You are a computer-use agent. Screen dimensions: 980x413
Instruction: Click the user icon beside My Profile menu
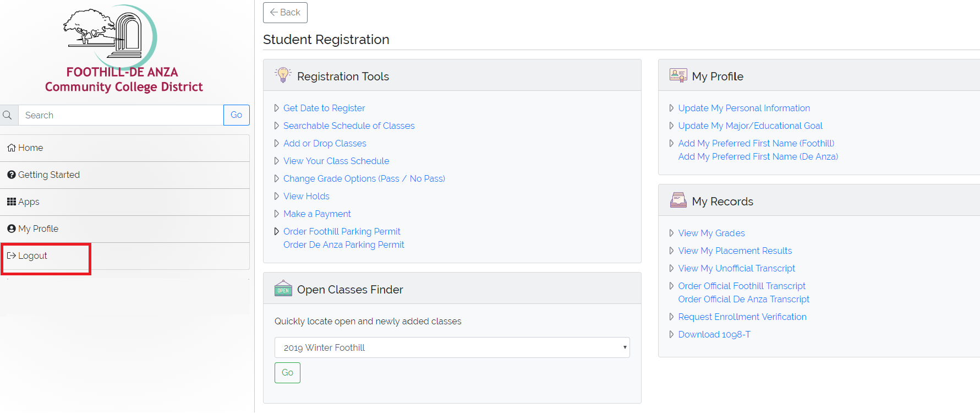click(12, 229)
